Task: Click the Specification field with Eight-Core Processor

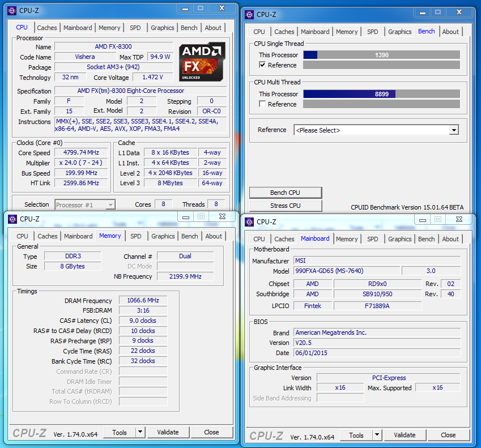Action: tap(141, 91)
